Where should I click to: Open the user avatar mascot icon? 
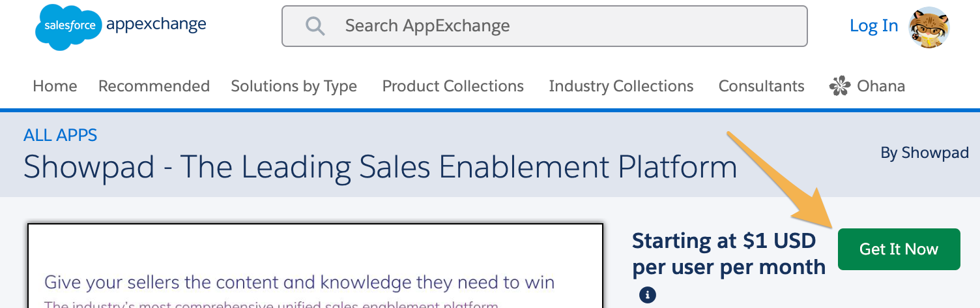point(929,26)
